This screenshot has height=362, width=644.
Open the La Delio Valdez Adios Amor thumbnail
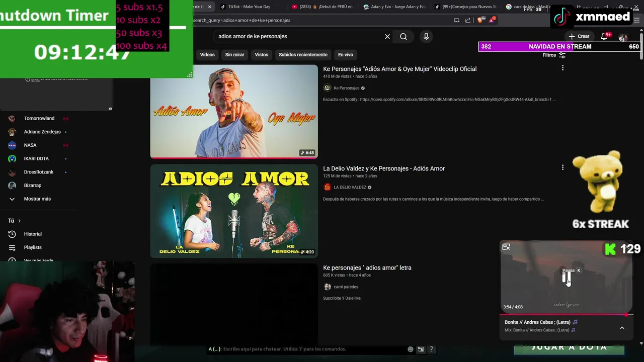(234, 211)
